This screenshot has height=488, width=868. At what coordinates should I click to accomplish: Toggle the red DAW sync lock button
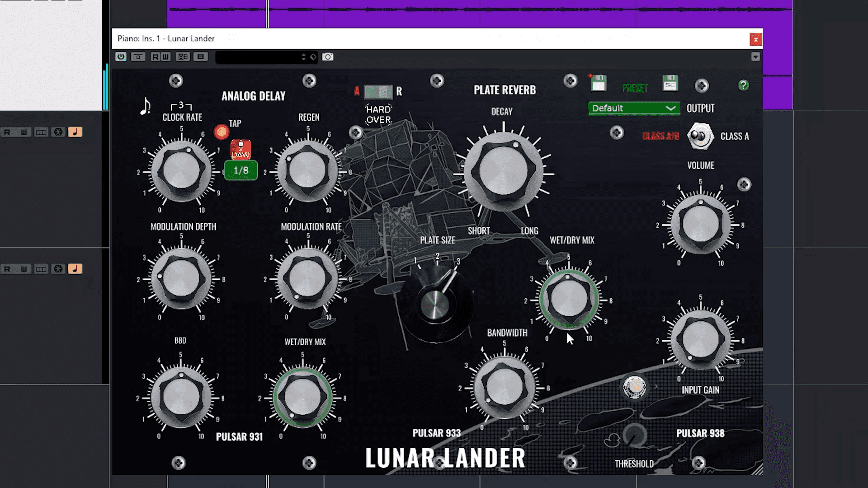pyautogui.click(x=241, y=150)
